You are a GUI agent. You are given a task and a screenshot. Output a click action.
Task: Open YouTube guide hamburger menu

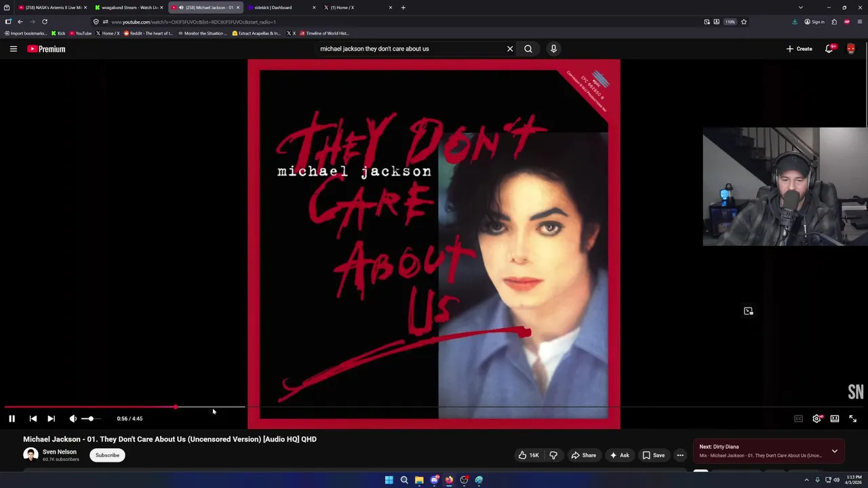coord(13,49)
